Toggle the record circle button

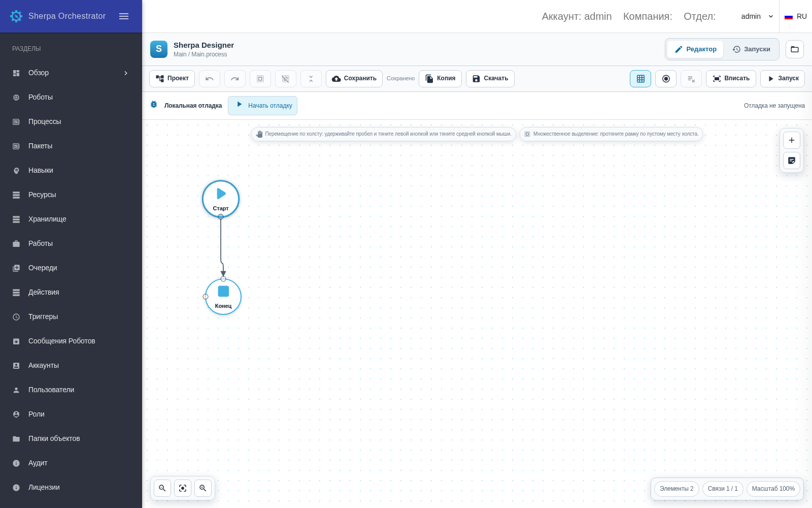click(666, 79)
